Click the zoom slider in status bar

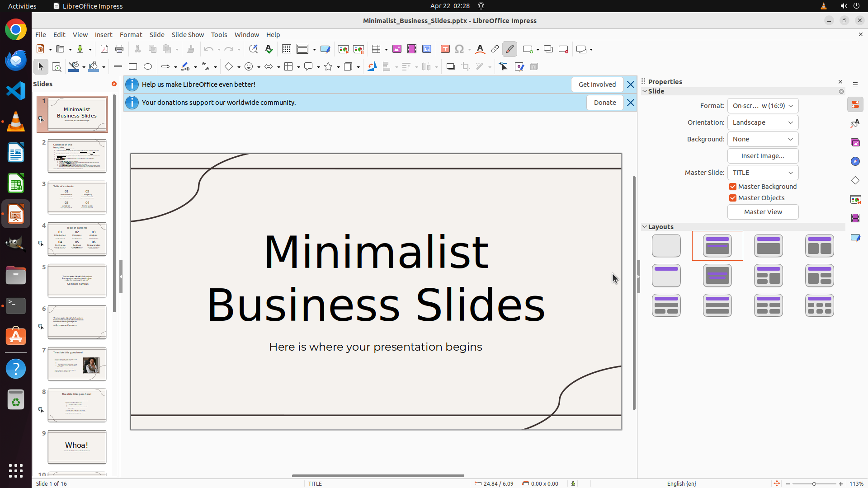pyautogui.click(x=814, y=483)
